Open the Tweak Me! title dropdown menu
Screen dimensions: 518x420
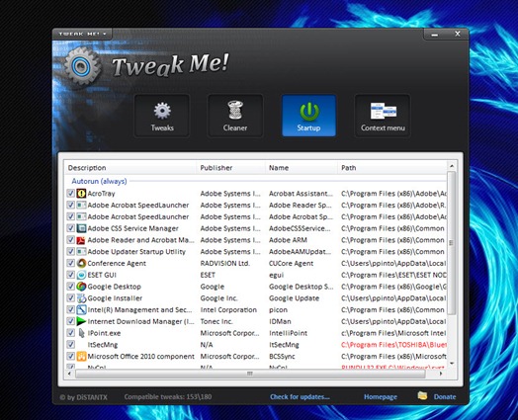click(82, 34)
